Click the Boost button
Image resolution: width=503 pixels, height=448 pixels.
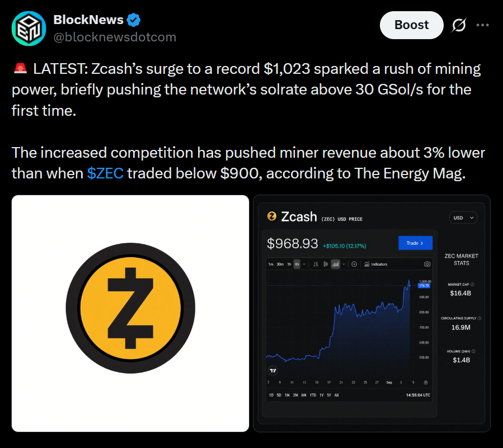(412, 25)
